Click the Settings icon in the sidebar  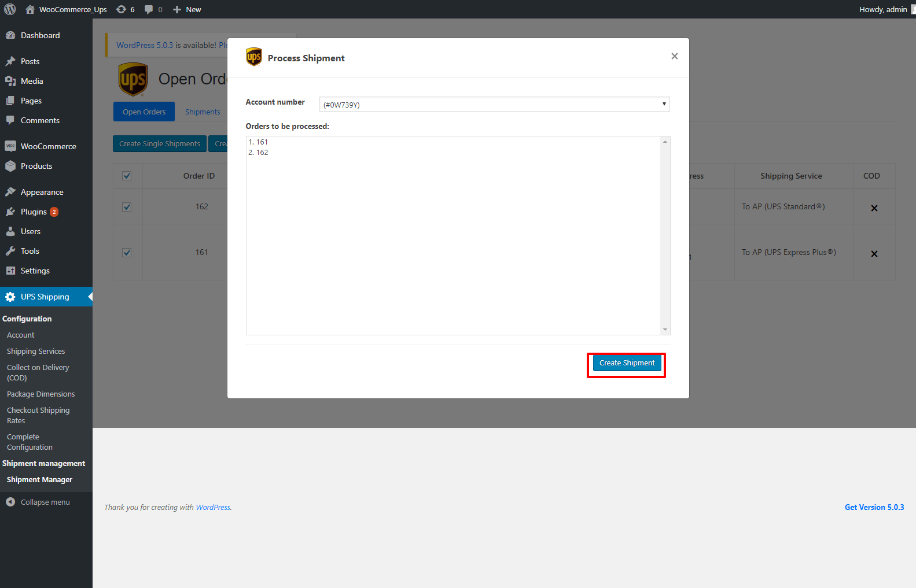tap(10, 271)
